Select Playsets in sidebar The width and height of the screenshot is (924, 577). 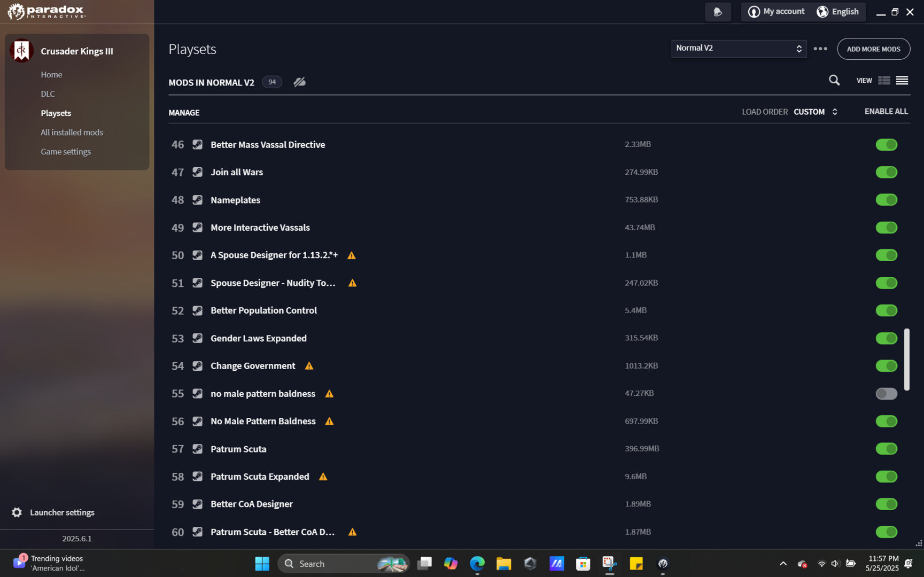click(x=56, y=113)
